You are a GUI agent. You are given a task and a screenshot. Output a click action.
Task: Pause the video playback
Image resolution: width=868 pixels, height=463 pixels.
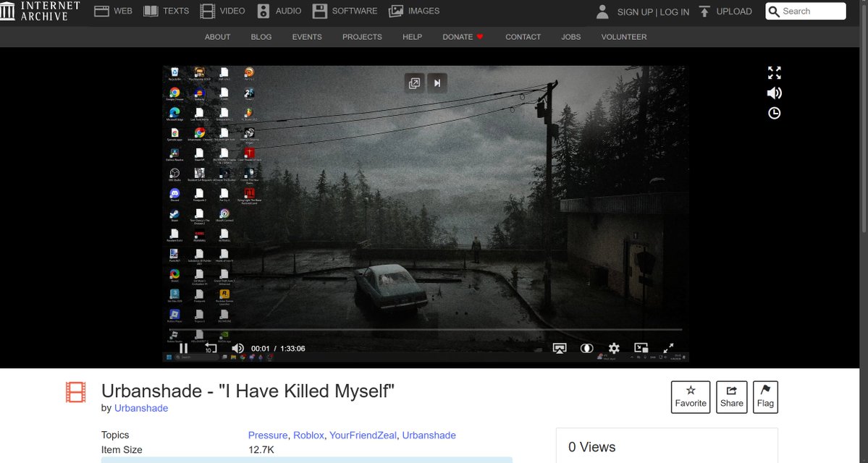pyautogui.click(x=184, y=348)
